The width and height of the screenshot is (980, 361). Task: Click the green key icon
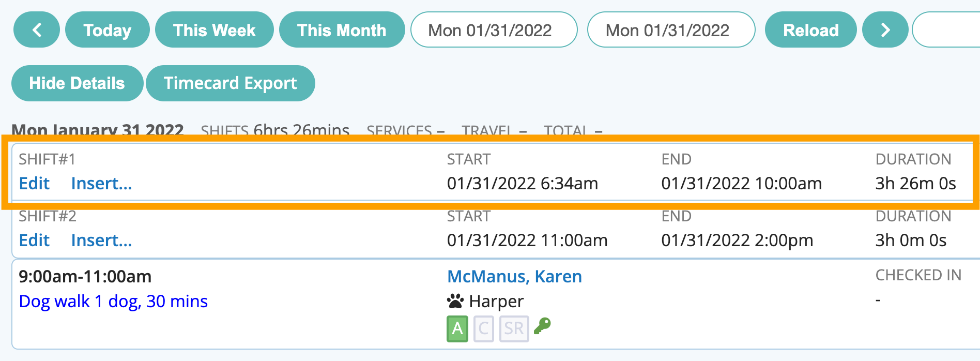(x=542, y=326)
